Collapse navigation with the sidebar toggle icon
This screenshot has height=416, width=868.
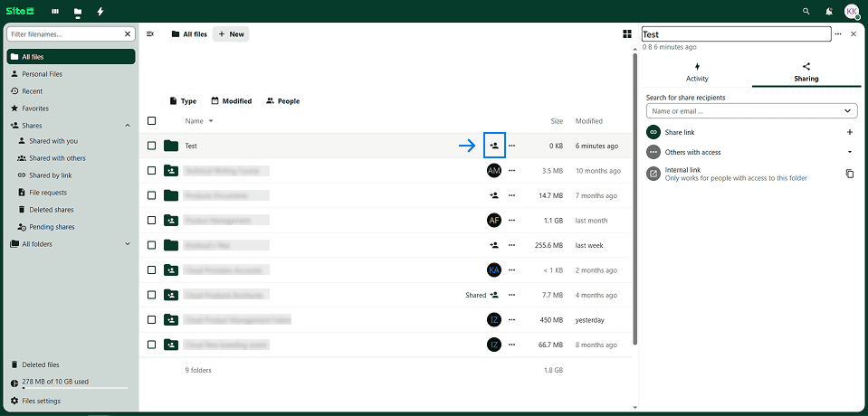(x=150, y=34)
